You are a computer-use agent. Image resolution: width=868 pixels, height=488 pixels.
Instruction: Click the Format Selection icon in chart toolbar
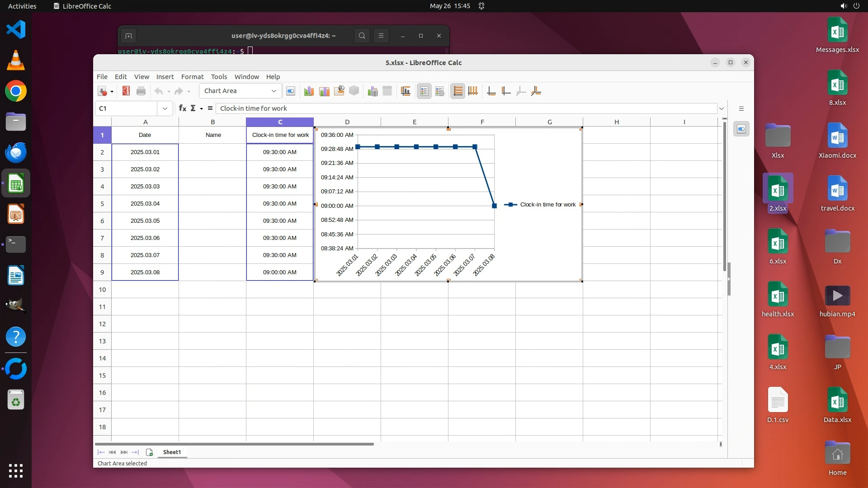291,91
